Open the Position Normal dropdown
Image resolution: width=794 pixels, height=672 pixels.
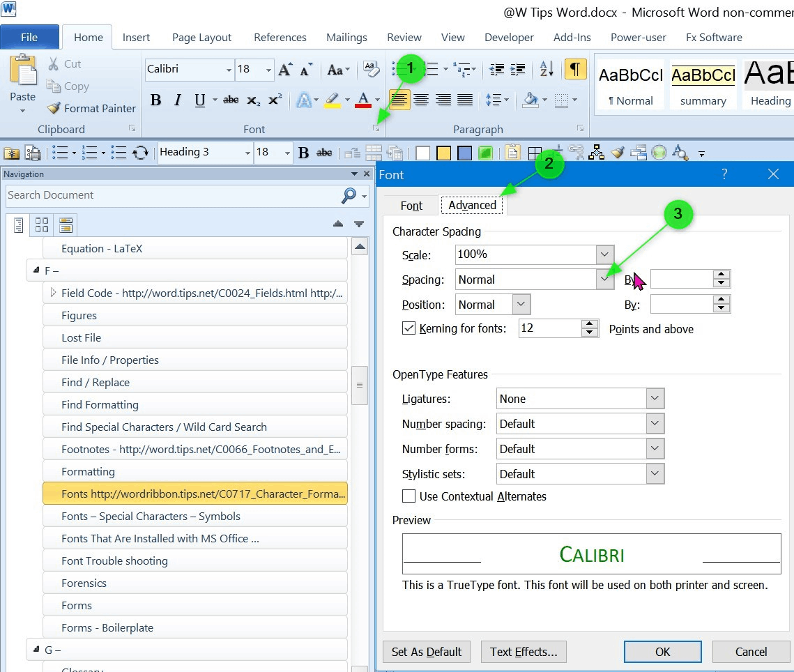click(x=521, y=305)
